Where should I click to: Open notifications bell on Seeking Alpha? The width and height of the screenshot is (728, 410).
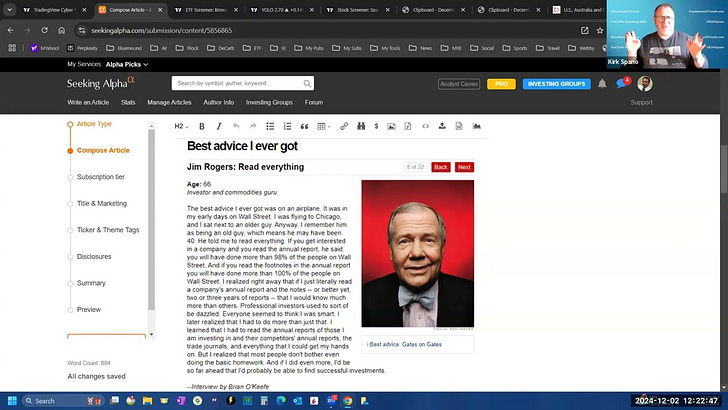click(x=602, y=84)
